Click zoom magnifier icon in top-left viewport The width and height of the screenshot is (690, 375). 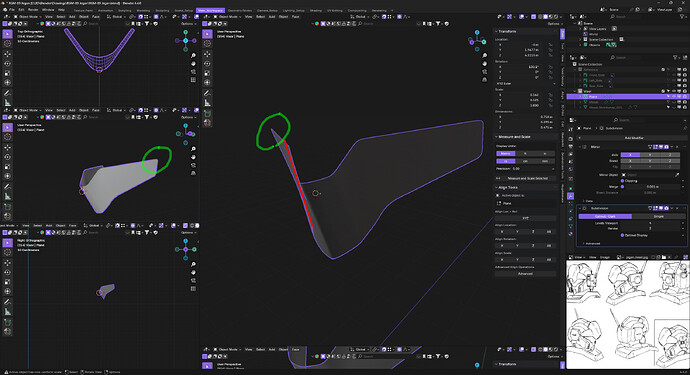pos(193,55)
